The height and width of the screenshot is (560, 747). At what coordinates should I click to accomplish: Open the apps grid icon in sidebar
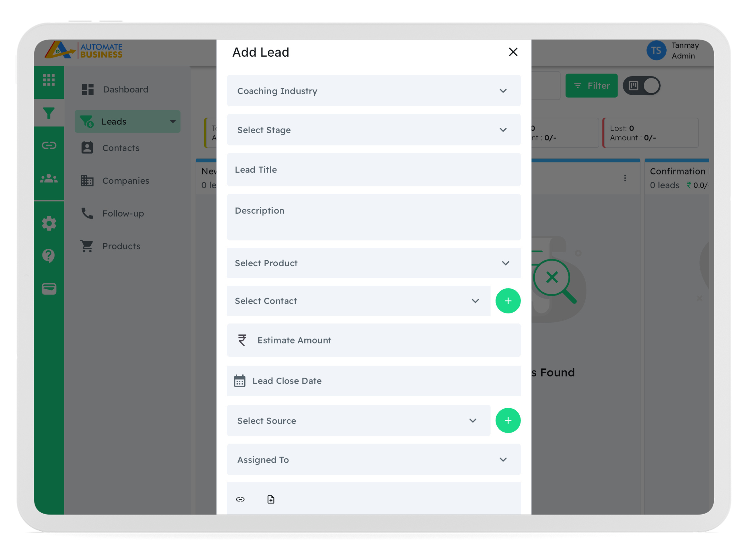coord(49,80)
